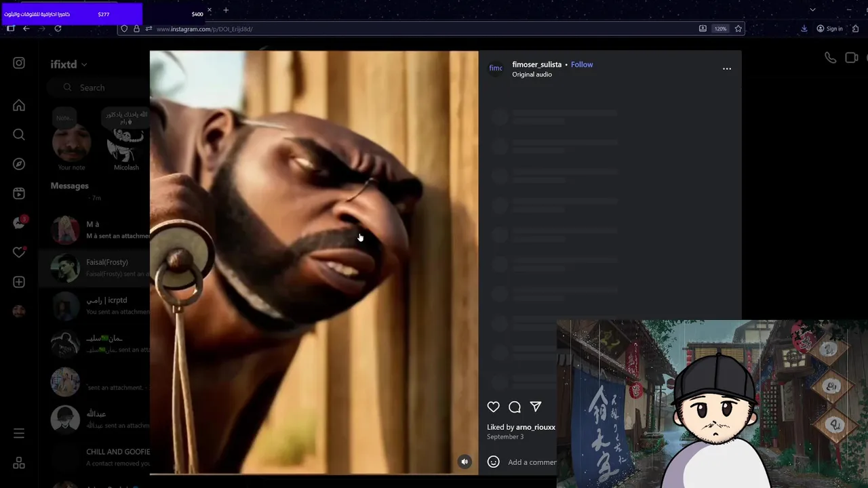Open Micolash's note avatar
868x488 pixels.
(x=126, y=142)
